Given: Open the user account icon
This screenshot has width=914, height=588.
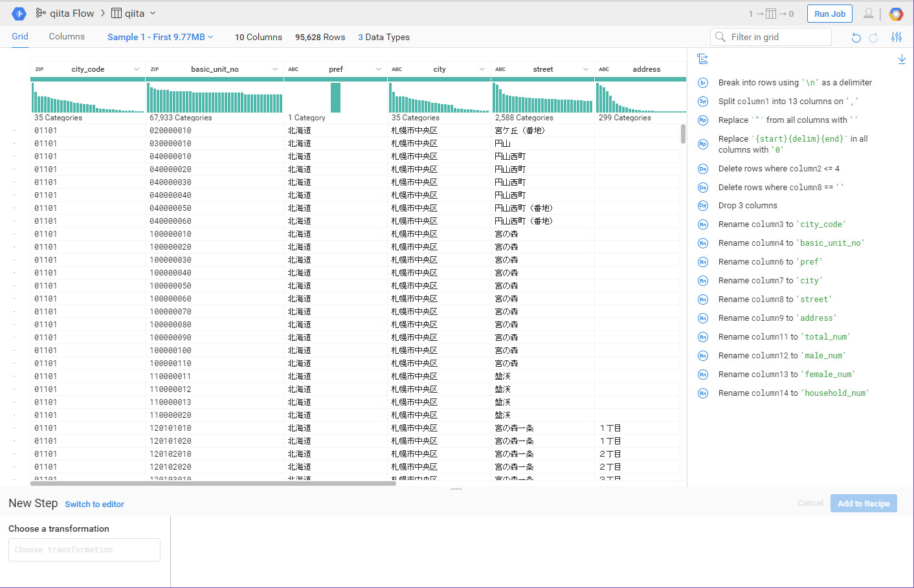Looking at the screenshot, I should coord(869,14).
